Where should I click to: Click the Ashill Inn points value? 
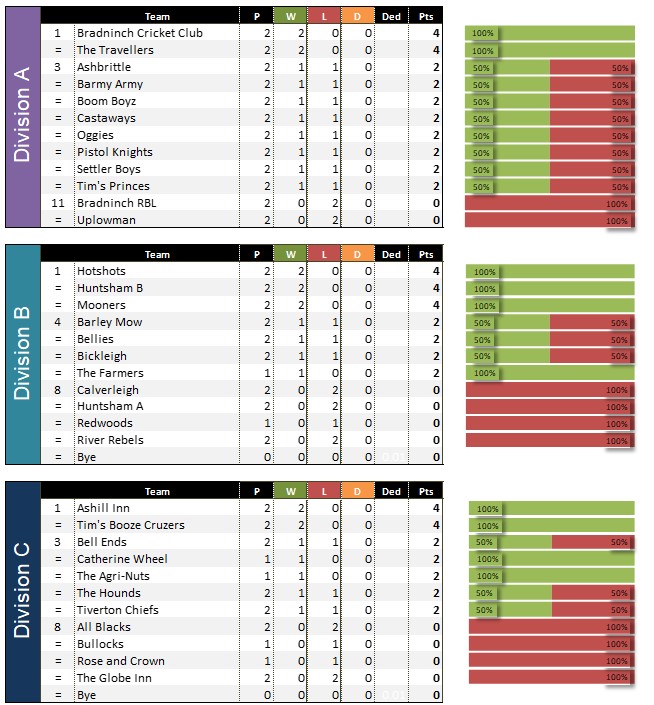tap(435, 508)
